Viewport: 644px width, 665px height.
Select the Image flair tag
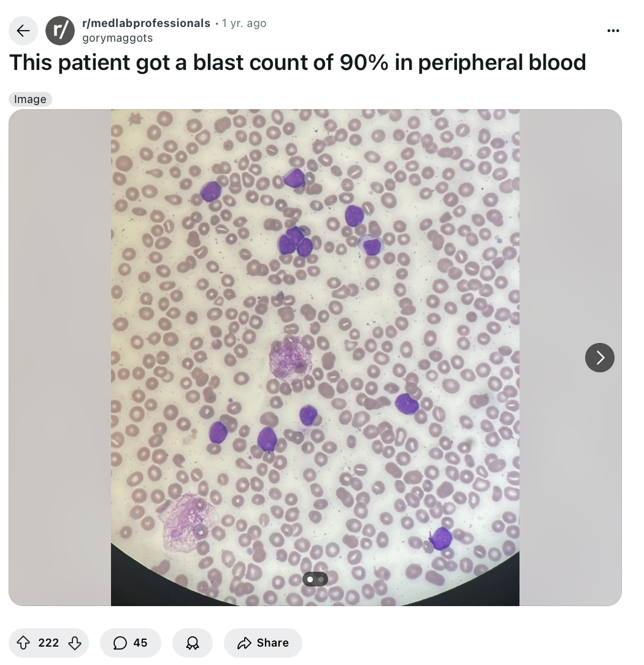(30, 99)
